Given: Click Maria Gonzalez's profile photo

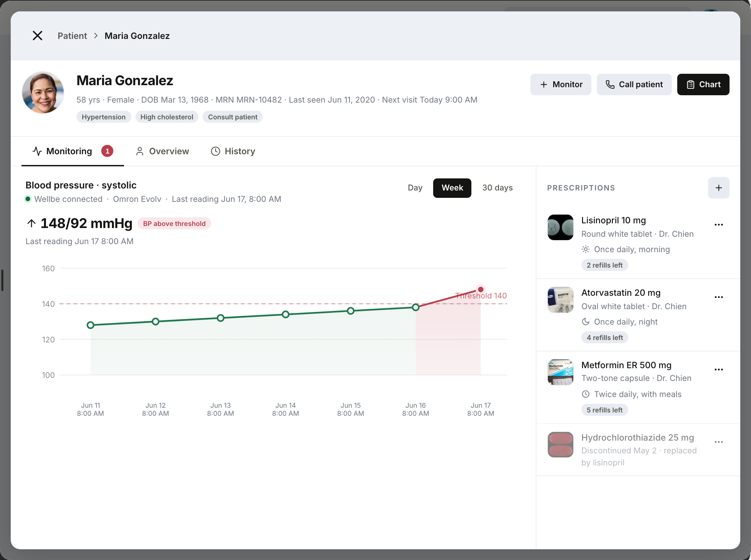Looking at the screenshot, I should coord(43,93).
